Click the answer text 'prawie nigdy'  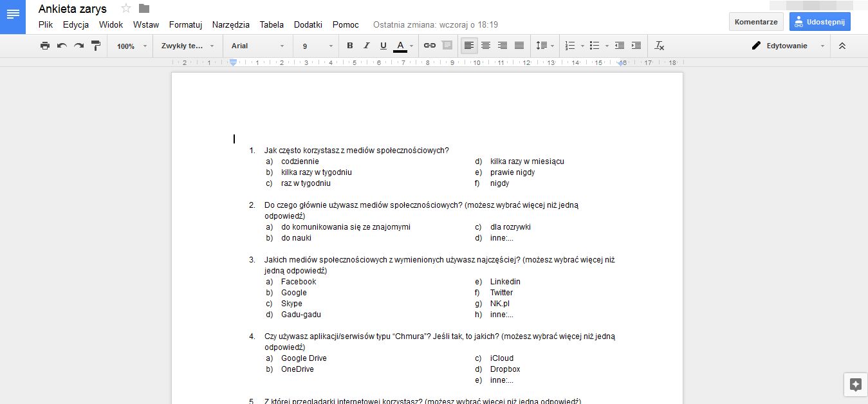(x=512, y=172)
